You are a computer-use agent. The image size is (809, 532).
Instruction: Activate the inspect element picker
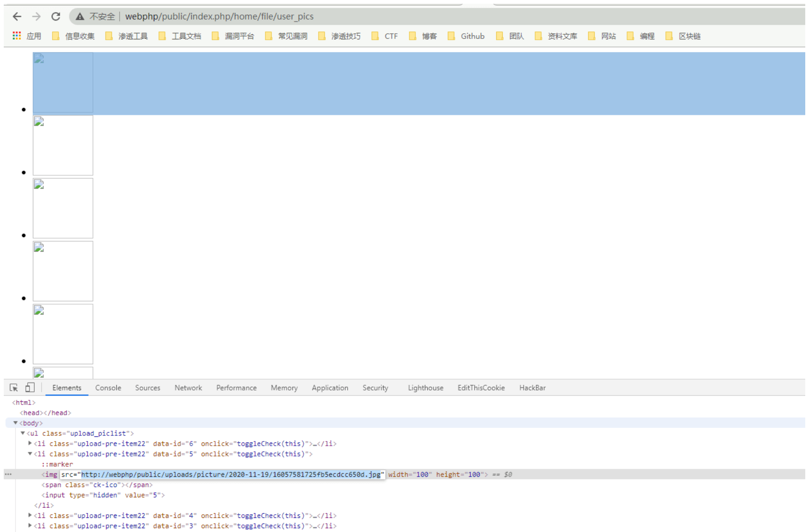pyautogui.click(x=14, y=388)
